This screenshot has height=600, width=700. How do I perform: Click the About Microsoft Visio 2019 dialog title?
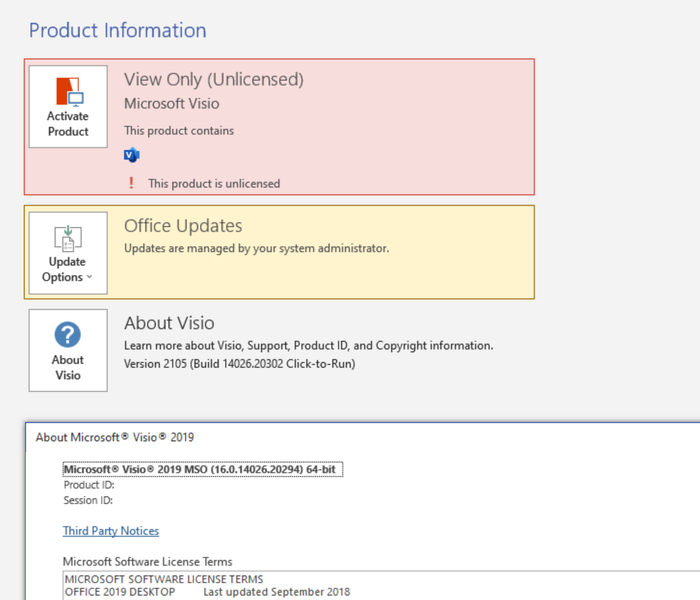click(114, 437)
